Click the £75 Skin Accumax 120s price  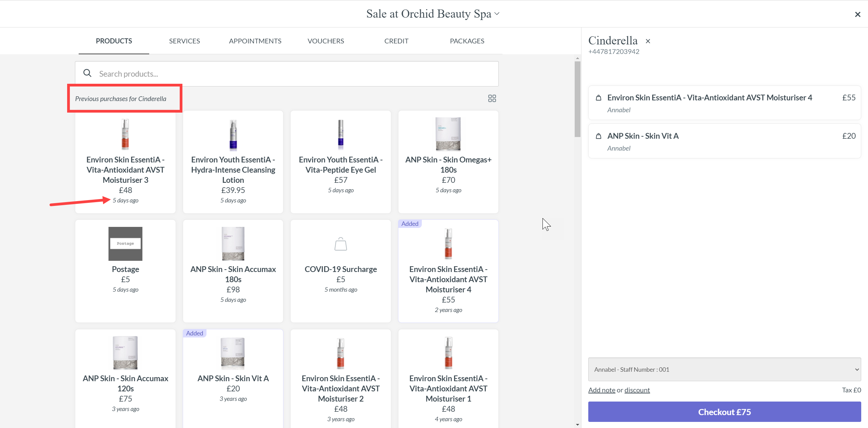click(125, 399)
